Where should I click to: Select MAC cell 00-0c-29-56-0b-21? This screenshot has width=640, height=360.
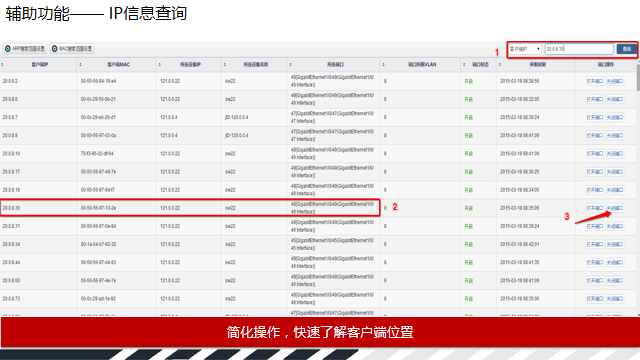pyautogui.click(x=98, y=99)
